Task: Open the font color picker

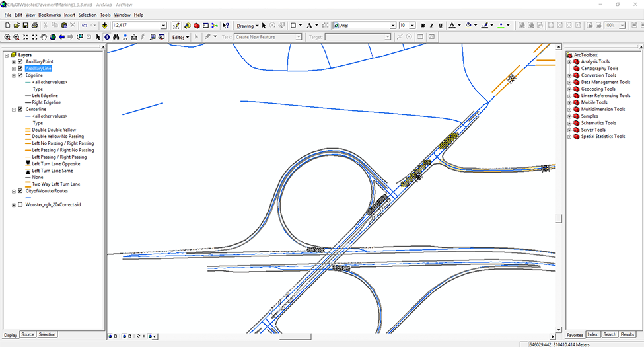Action: [x=460, y=26]
